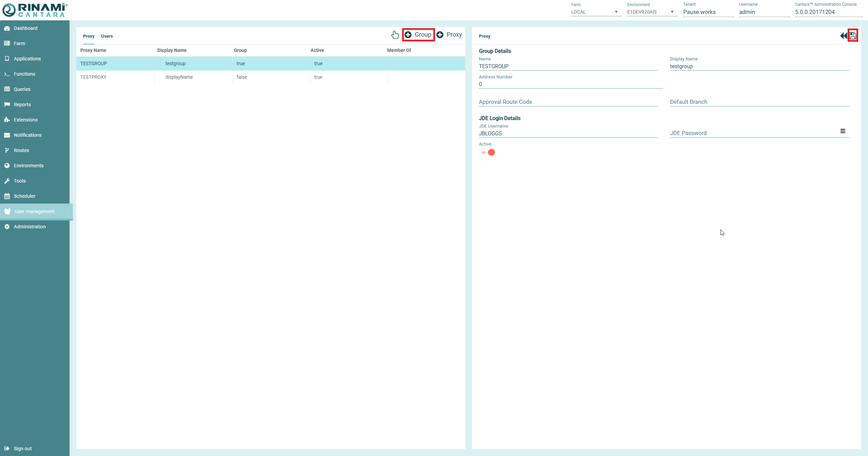Open the Farm dropdown showing LOCAL
868x456 pixels.
616,12
